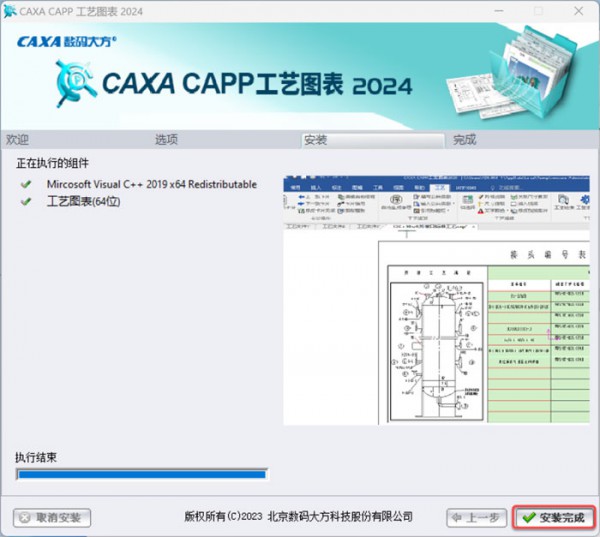Close the installer window
This screenshot has width=600, height=537.
(x=579, y=11)
